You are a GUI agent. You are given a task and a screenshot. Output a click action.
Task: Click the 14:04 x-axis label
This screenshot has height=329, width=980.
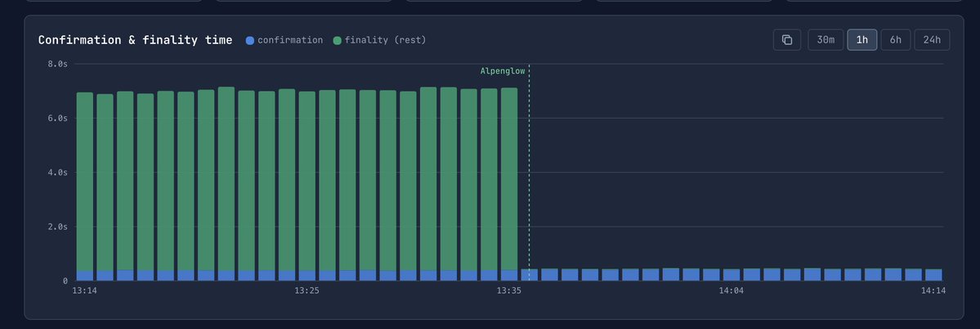[x=731, y=291]
